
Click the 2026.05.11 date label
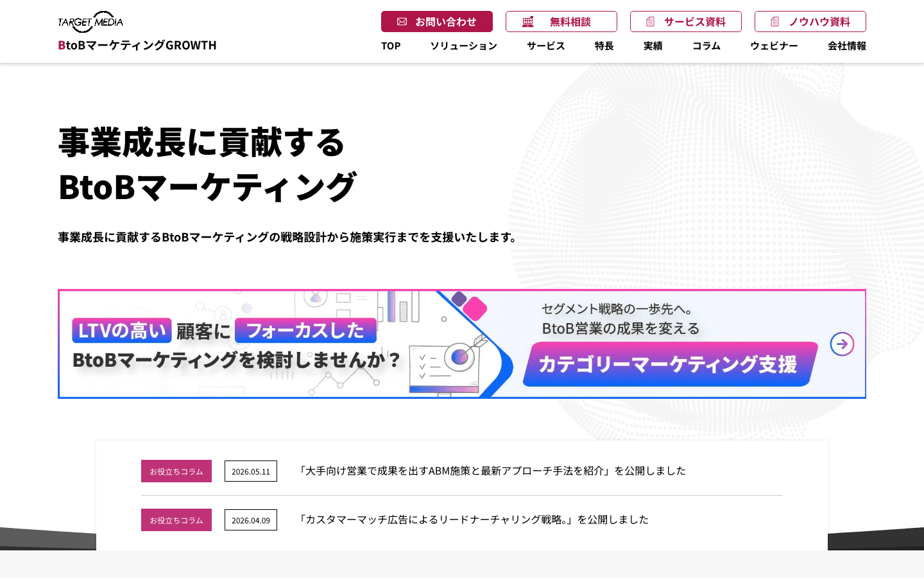point(251,471)
